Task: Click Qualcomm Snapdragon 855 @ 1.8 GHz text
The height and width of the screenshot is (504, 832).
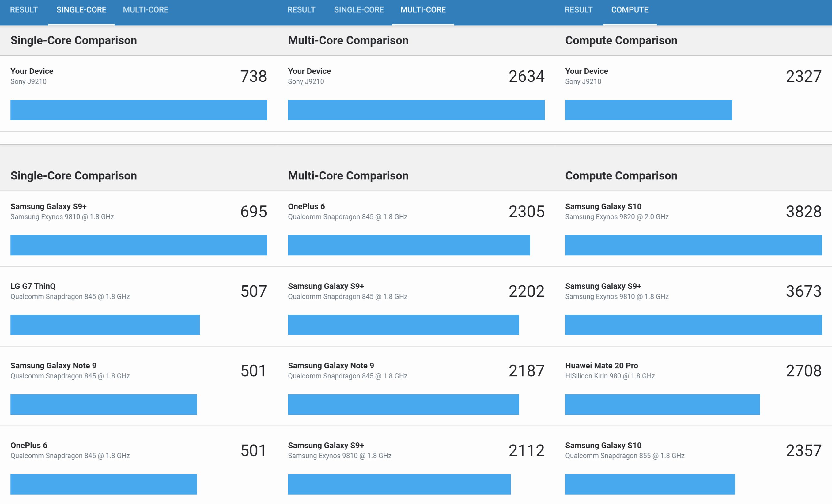Action: (625, 456)
